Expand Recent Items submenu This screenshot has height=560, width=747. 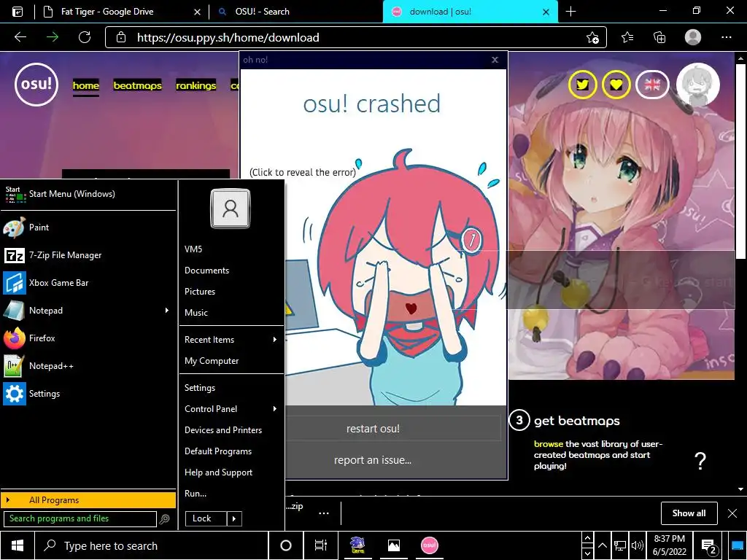tap(275, 340)
